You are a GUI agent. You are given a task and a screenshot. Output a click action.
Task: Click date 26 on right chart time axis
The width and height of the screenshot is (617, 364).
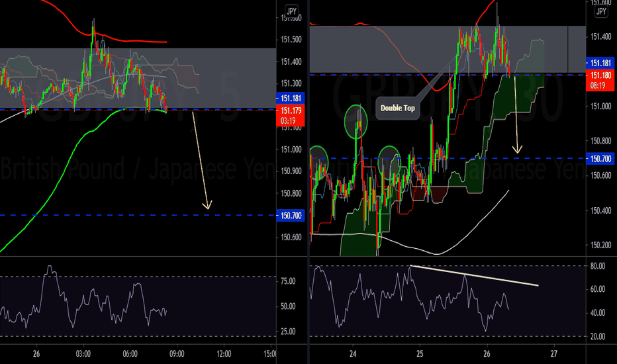tap(487, 354)
